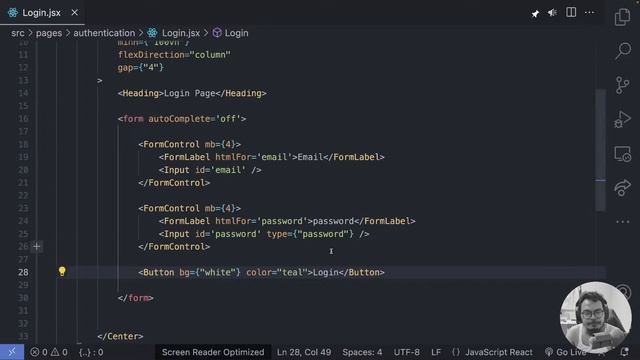
Task: Click the Button bg white Login line
Action: click(x=261, y=272)
